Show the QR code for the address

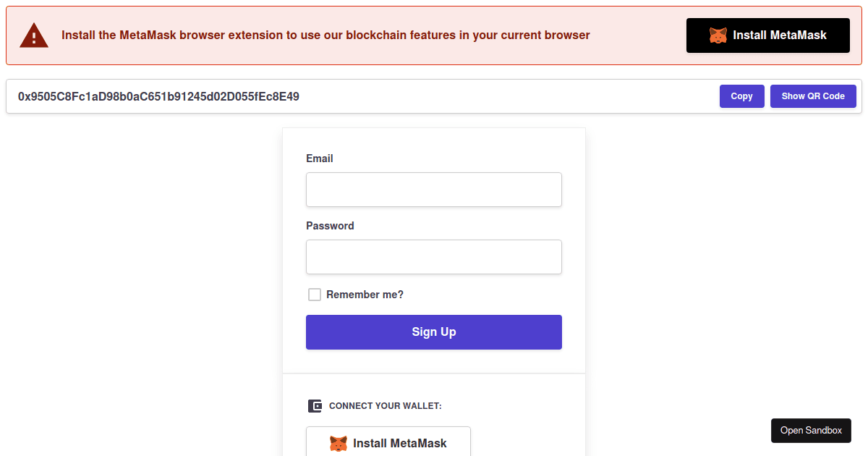point(813,96)
